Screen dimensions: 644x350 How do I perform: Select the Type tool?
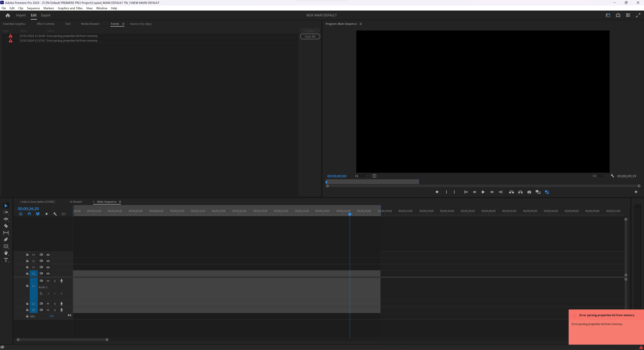click(6, 260)
